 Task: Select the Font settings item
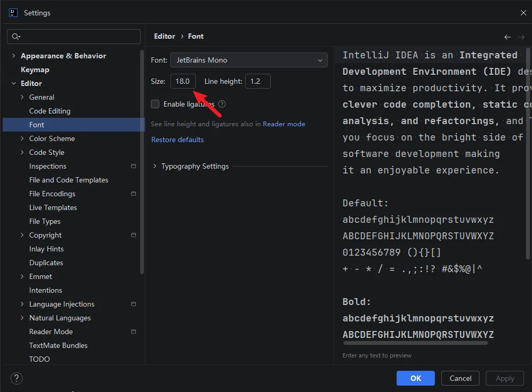(74, 125)
